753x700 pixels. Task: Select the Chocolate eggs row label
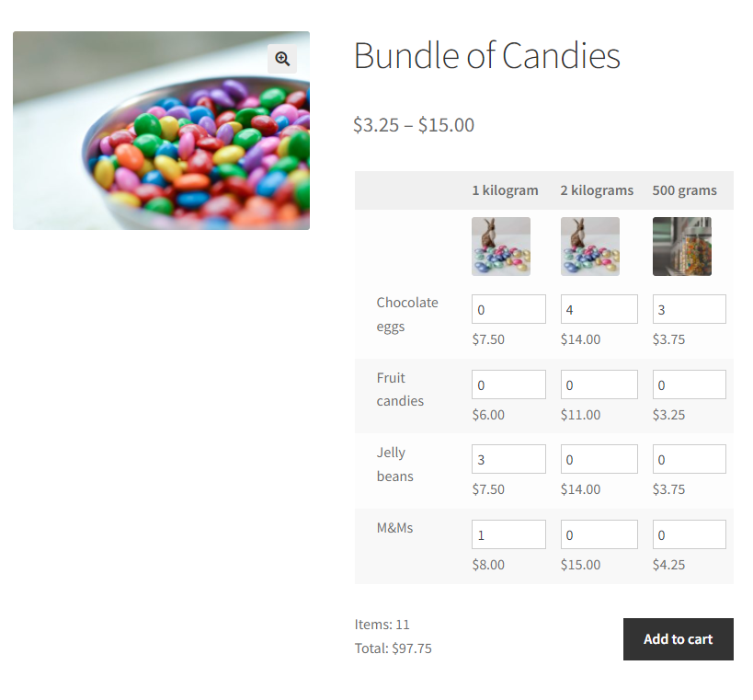[407, 314]
